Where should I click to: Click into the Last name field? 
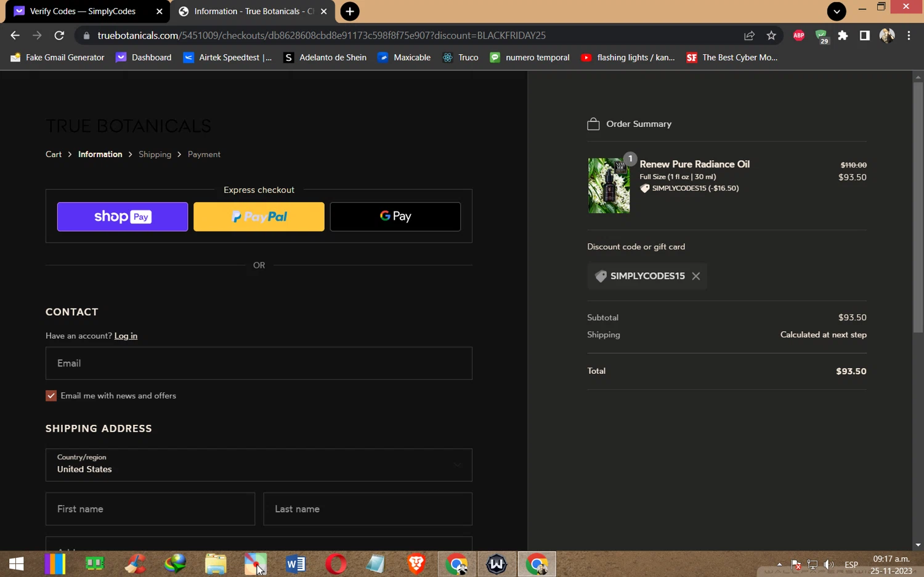pos(368,509)
